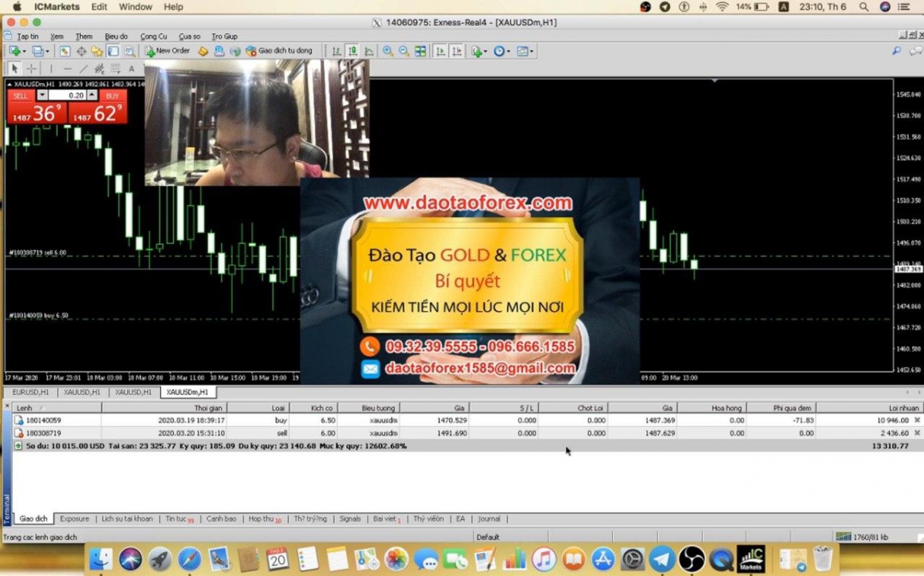Click the search magnifier at toolbar right
This screenshot has width=924, height=576.
coord(896,52)
